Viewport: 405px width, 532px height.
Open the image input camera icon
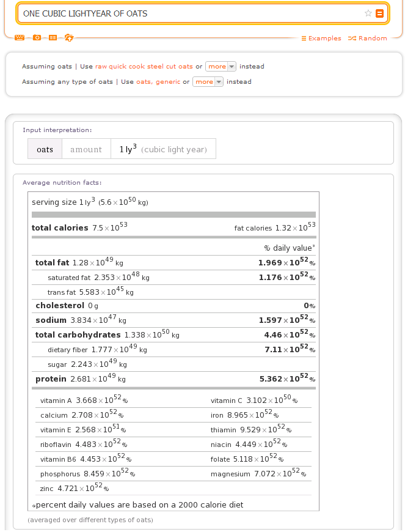(37, 38)
